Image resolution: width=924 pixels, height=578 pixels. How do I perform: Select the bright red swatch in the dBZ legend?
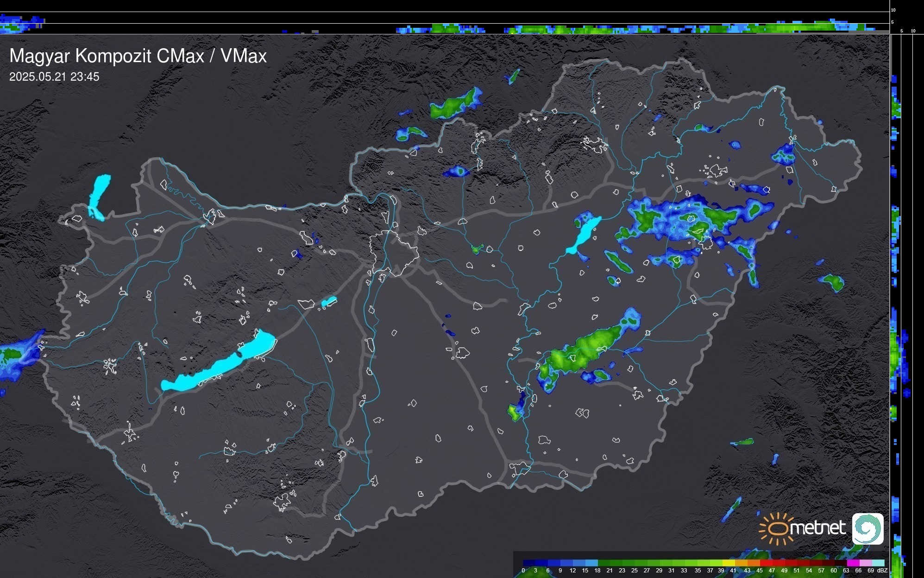[x=766, y=563]
